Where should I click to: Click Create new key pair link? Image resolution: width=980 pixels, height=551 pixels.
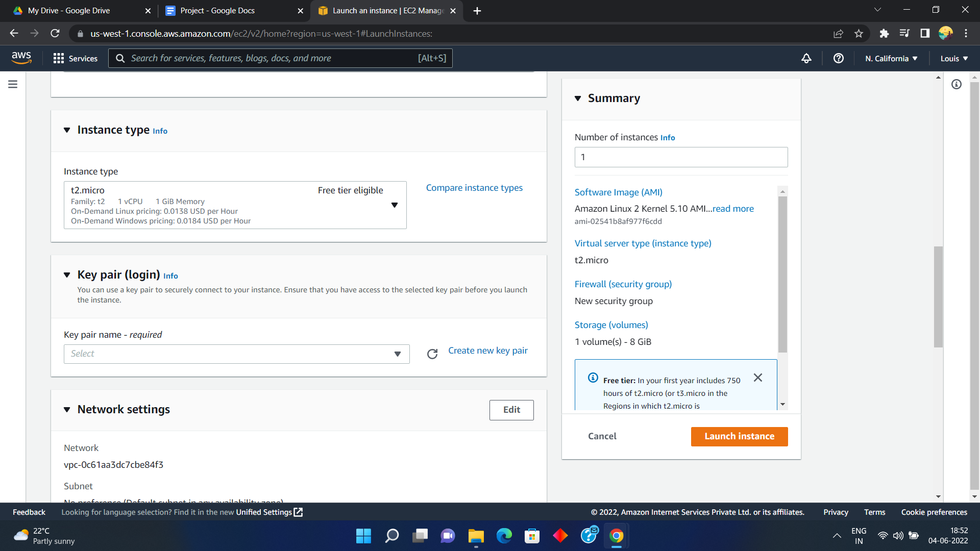click(487, 350)
